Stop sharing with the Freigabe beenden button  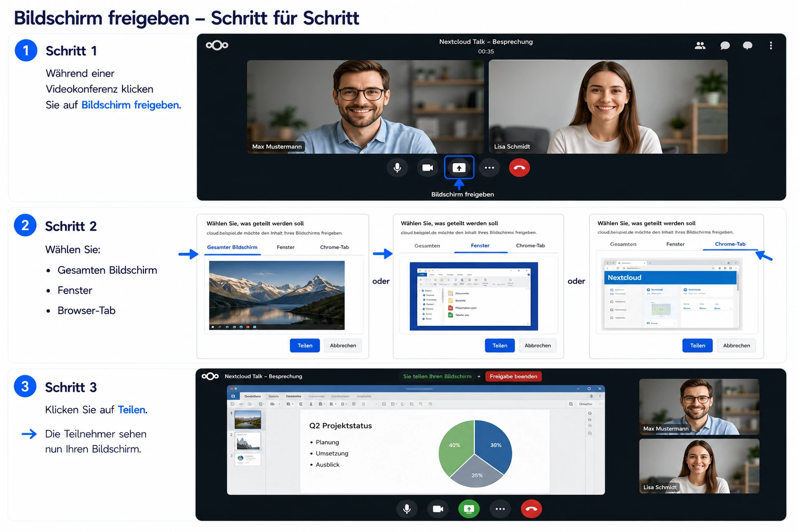pos(513,377)
